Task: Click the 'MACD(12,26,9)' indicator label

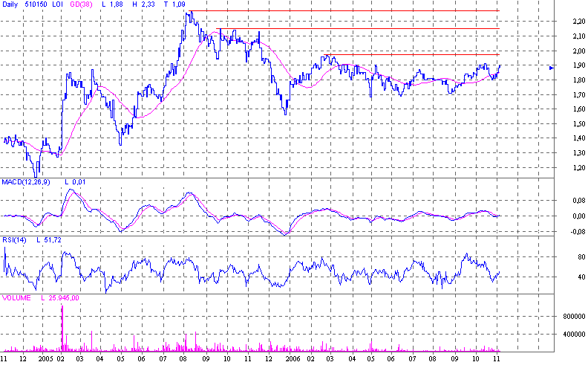Action: point(25,182)
